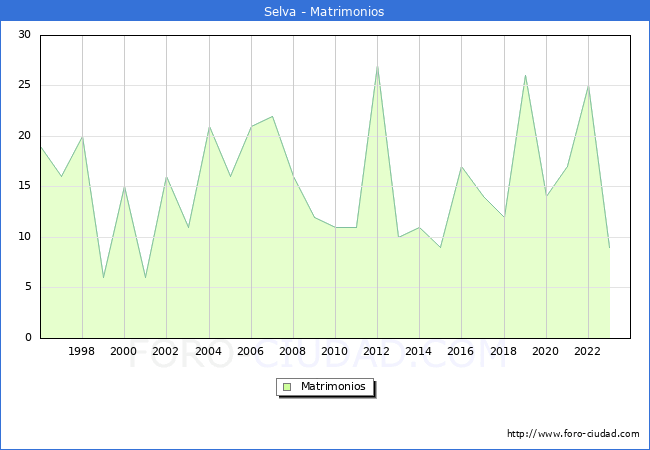Click the 2000 x-axis label
This screenshot has height=450, width=650.
click(x=123, y=351)
